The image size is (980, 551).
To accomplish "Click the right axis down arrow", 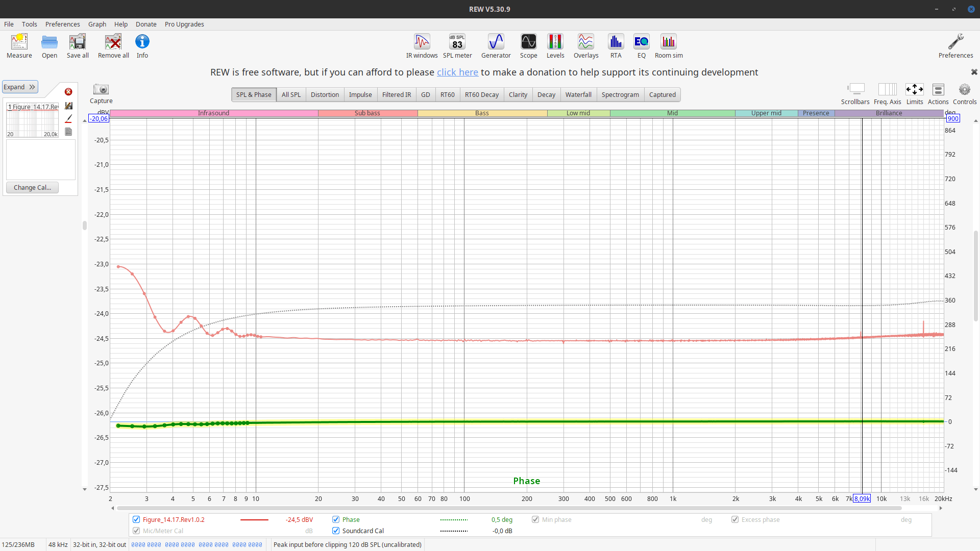I will coord(976,489).
